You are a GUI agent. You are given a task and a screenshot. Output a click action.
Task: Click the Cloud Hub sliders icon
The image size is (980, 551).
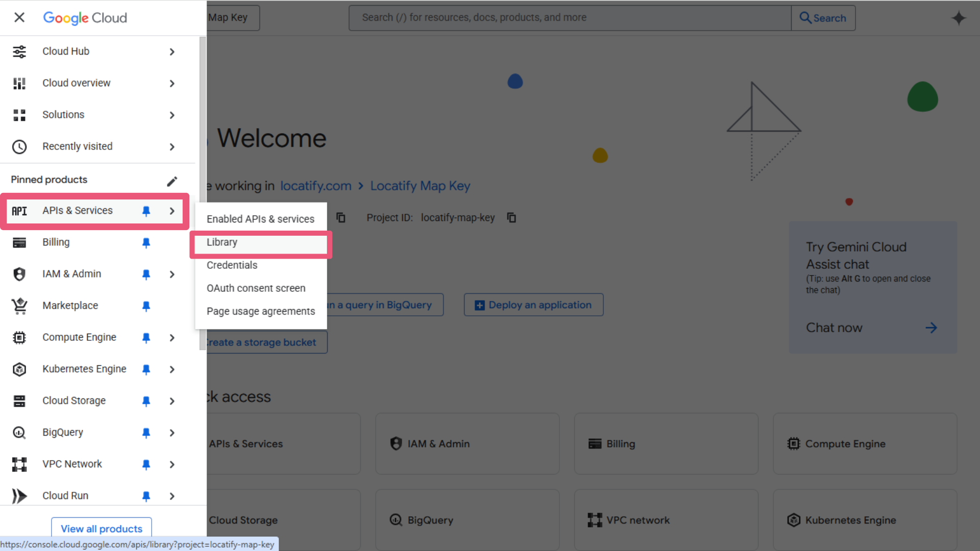pyautogui.click(x=19, y=52)
